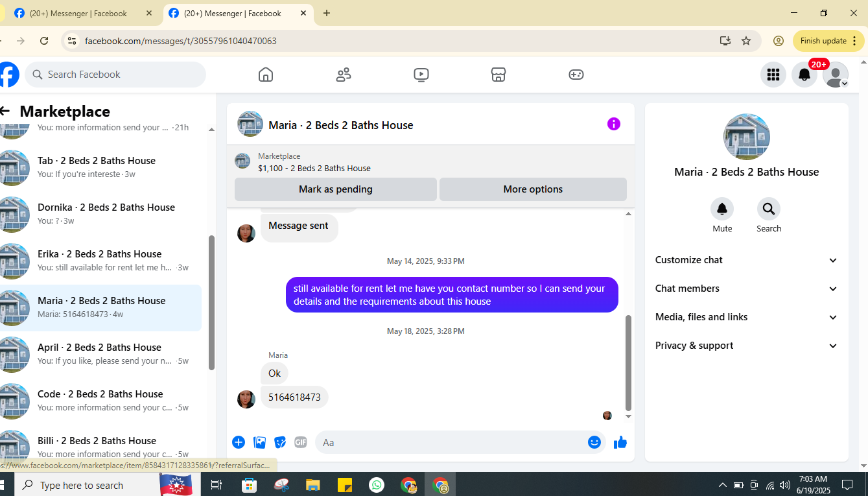Click the conversation list scrollbar

(x=211, y=302)
